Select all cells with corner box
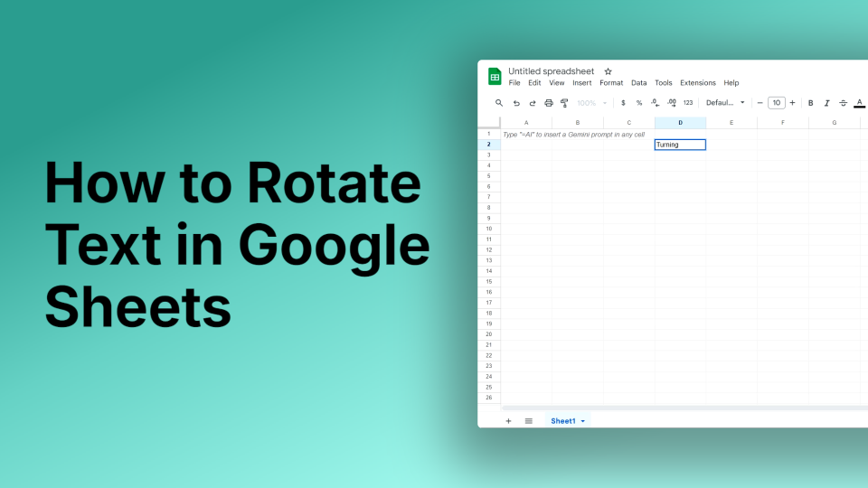The height and width of the screenshot is (488, 868). click(x=489, y=123)
